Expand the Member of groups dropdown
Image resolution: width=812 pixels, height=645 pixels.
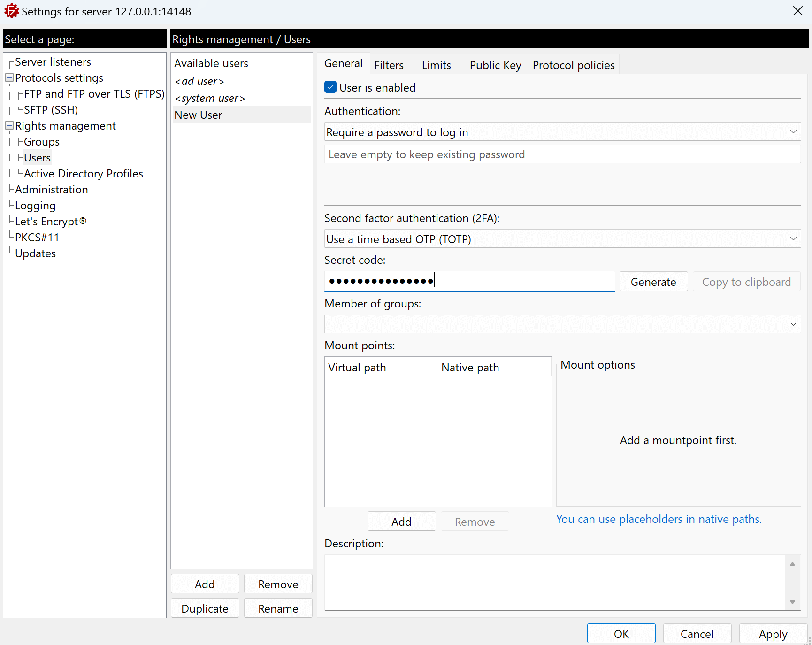tap(562, 324)
